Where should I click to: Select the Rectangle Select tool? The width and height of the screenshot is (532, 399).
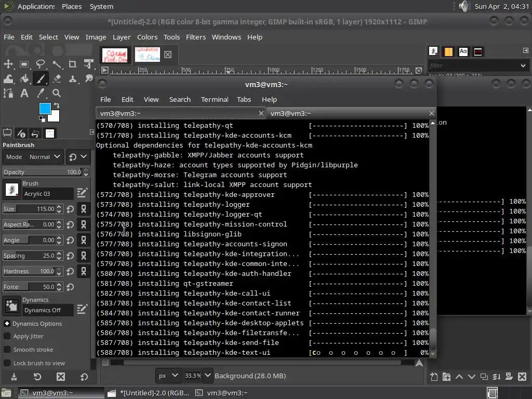click(x=24, y=64)
